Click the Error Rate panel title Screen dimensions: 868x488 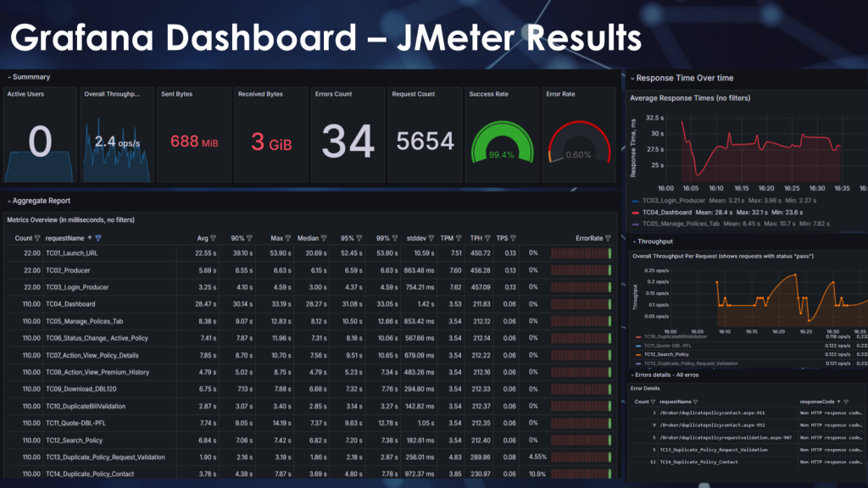[x=560, y=94]
